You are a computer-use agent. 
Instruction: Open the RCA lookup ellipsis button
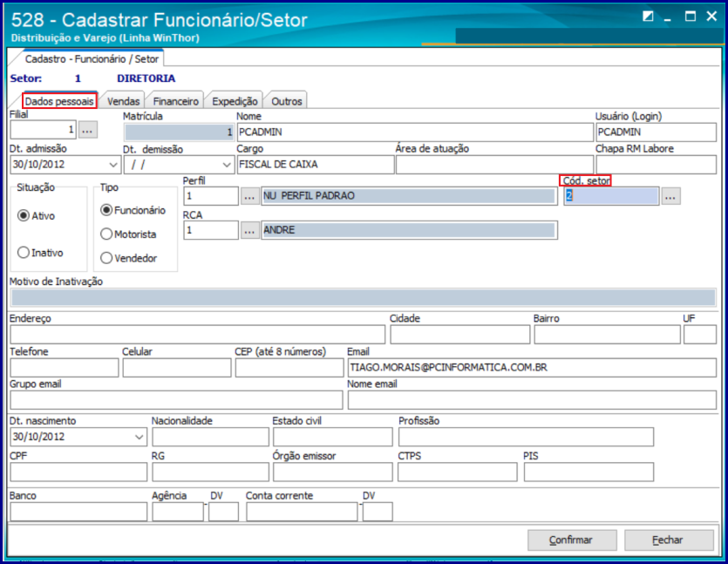coord(249,230)
